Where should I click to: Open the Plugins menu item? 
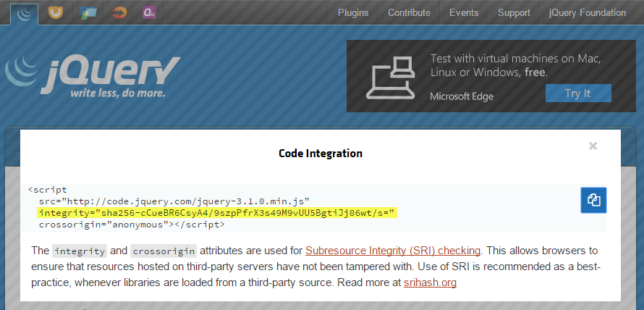click(x=353, y=13)
